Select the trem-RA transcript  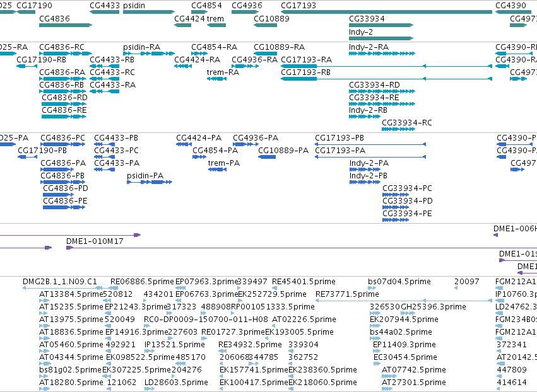point(217,79)
